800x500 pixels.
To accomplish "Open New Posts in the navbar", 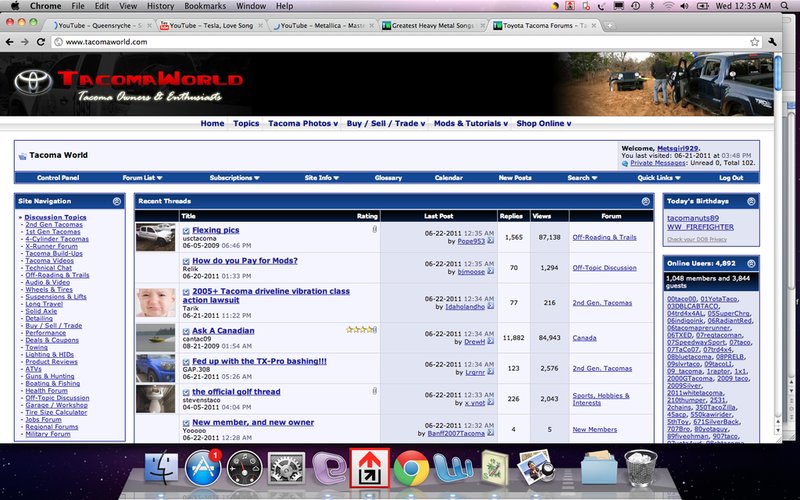I will point(515,178).
